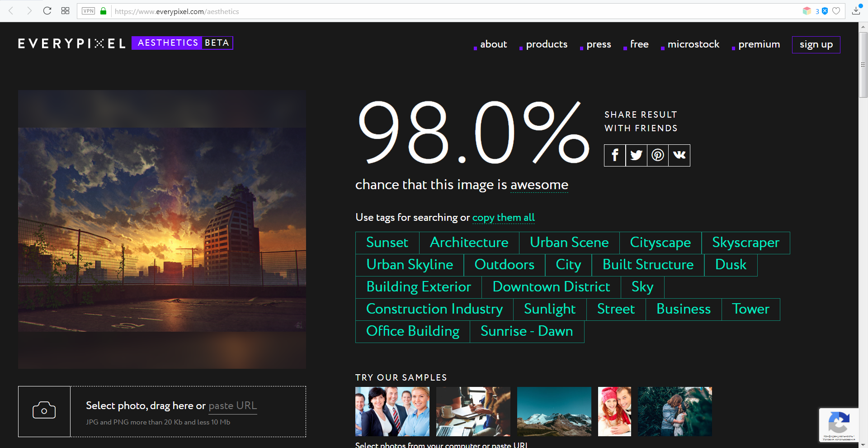Open the free menu item
Viewport: 868px width, 448px height.
point(639,44)
